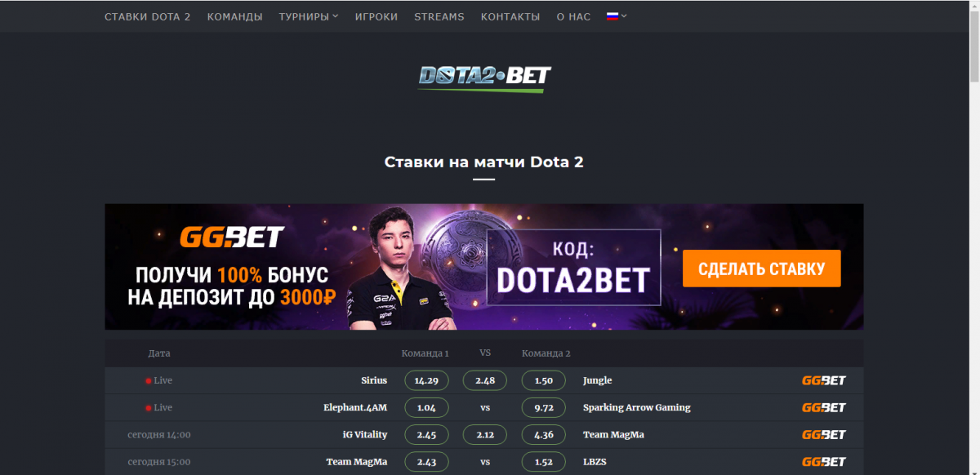Click the Team MagMa 2.43 odds
Viewport: 980px width, 475px height.
pyautogui.click(x=427, y=461)
